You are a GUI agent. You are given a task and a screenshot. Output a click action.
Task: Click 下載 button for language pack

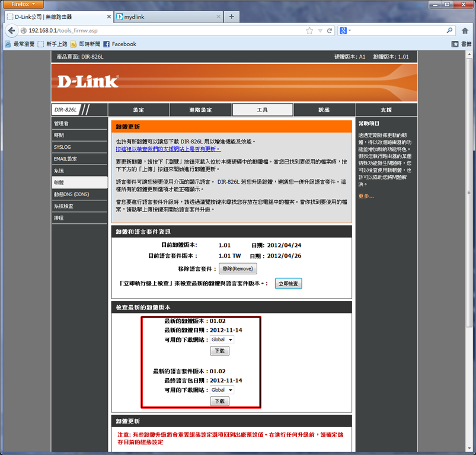point(220,401)
